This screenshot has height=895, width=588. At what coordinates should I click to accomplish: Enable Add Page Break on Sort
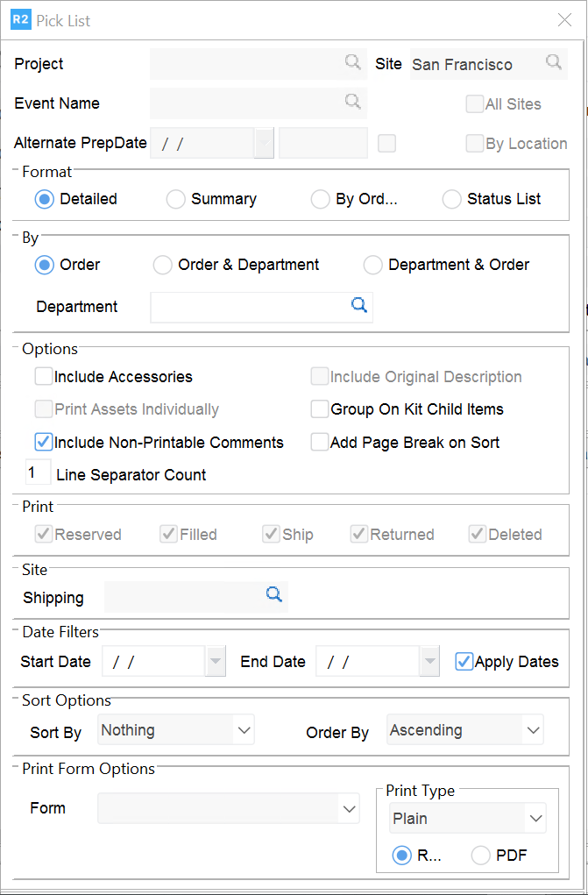click(320, 442)
